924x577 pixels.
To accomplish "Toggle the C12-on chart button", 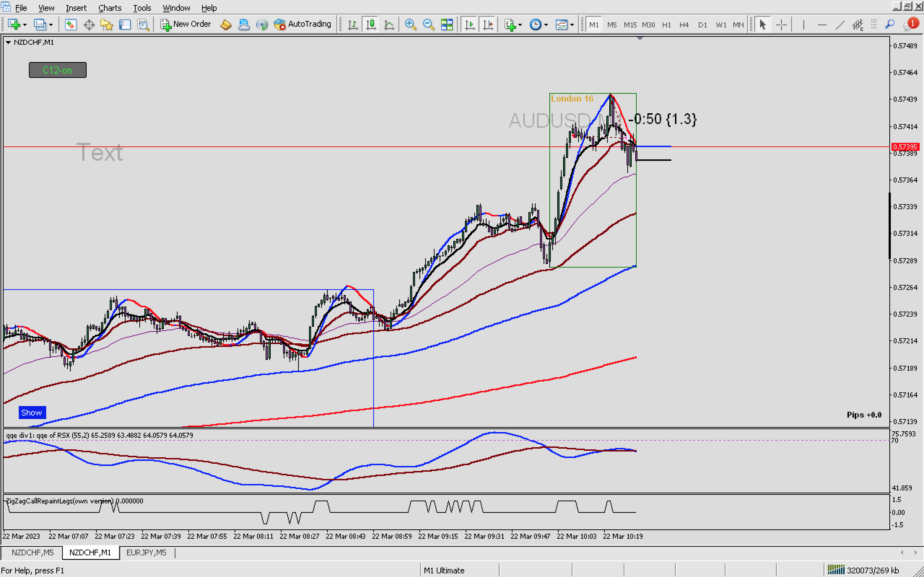I will point(58,70).
